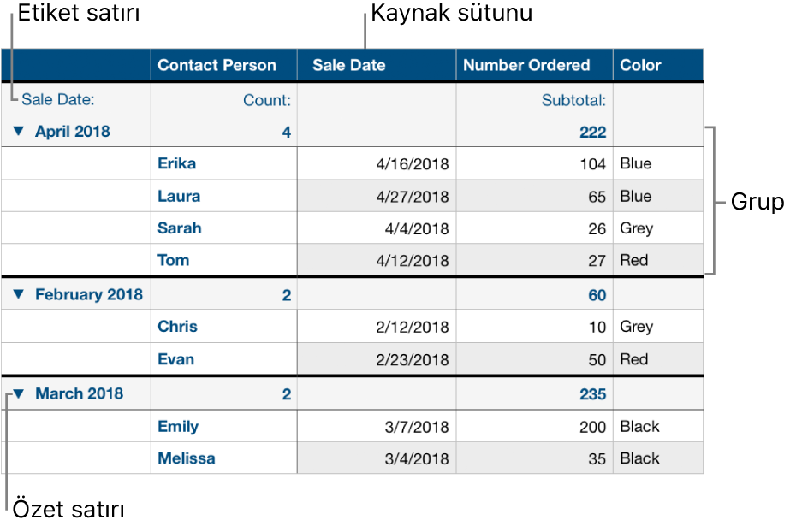802x532 pixels.
Task: Click the April 2018 subtotal 222
Action: 591,132
